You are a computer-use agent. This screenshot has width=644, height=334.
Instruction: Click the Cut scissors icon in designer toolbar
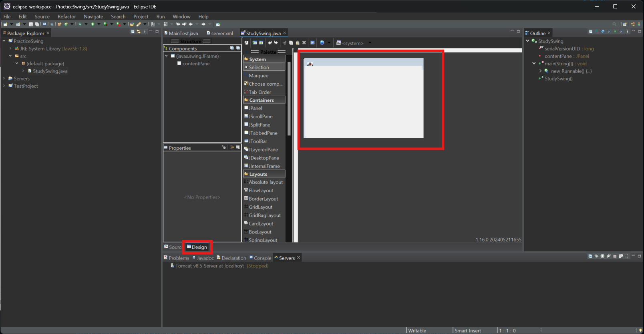[285, 43]
